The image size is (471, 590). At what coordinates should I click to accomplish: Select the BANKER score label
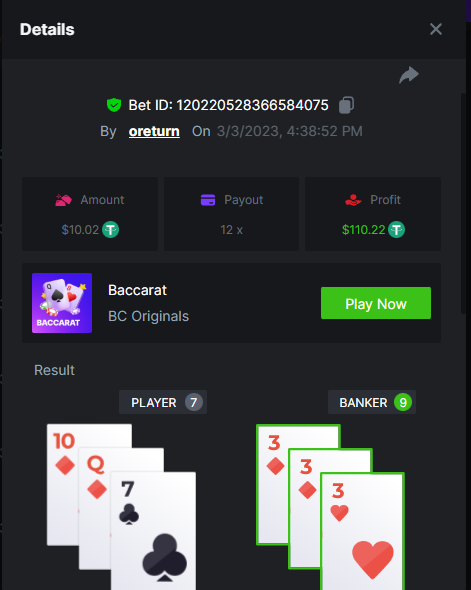point(372,402)
